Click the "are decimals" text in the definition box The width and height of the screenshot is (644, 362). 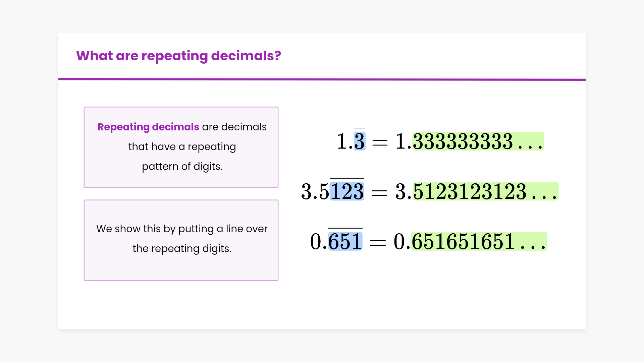tap(234, 127)
